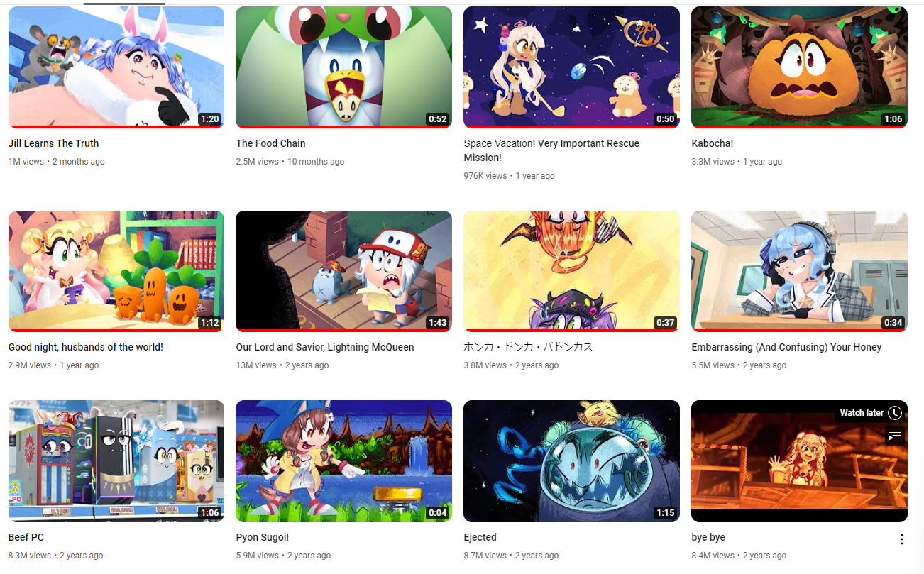The width and height of the screenshot is (924, 574).
Task: Open the three-dot menu for bye bye
Action: 901,539
